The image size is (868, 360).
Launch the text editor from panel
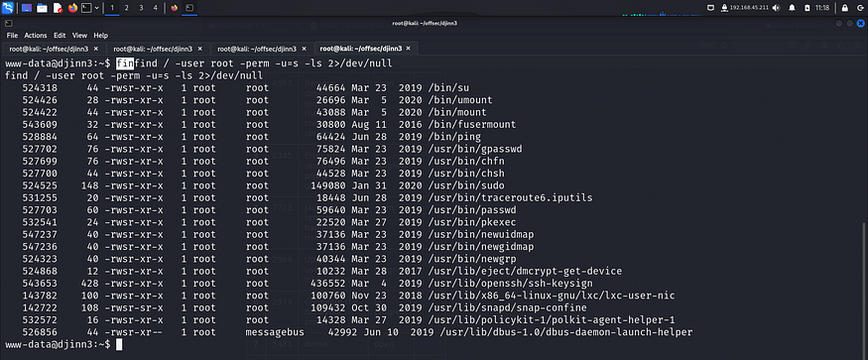coord(58,8)
